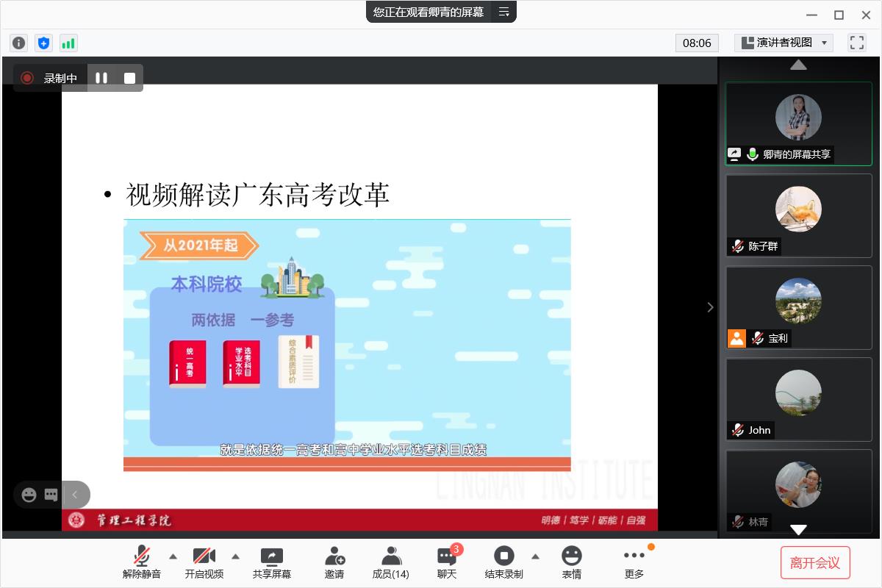
Task: Open the screen sharing options menu
Action: [503, 12]
